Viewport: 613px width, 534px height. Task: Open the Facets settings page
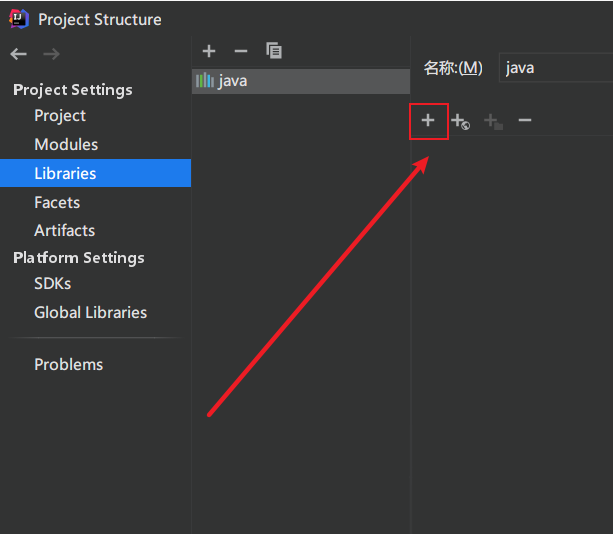point(57,202)
